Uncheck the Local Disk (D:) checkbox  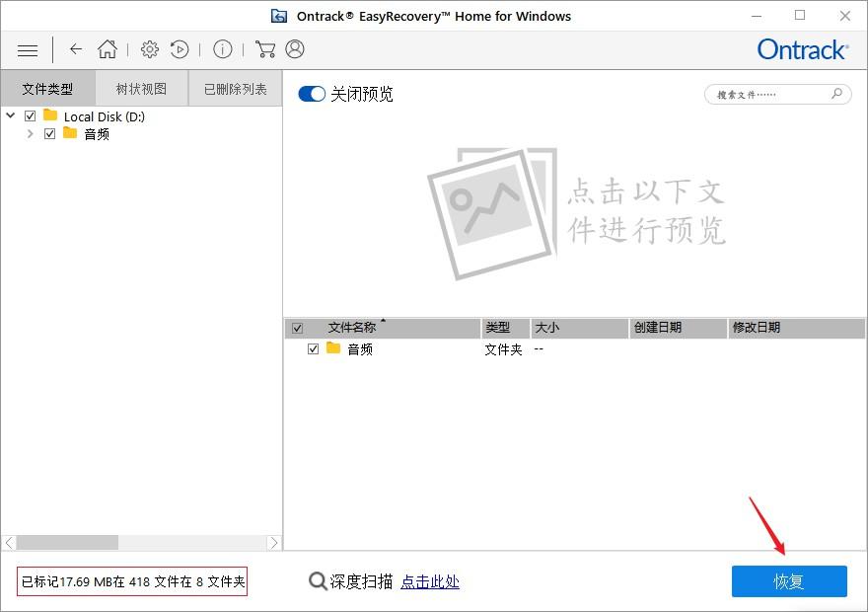[x=31, y=116]
